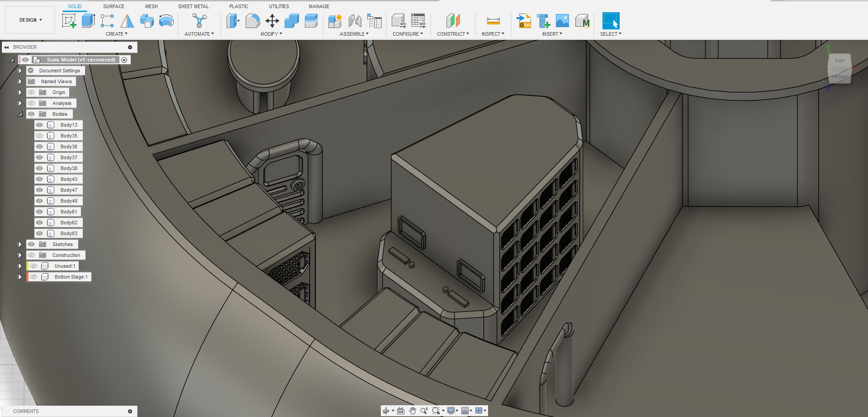Viewport: 868px width, 417px height.
Task: Expand the COMMENTS panel with plus button
Action: pos(130,411)
